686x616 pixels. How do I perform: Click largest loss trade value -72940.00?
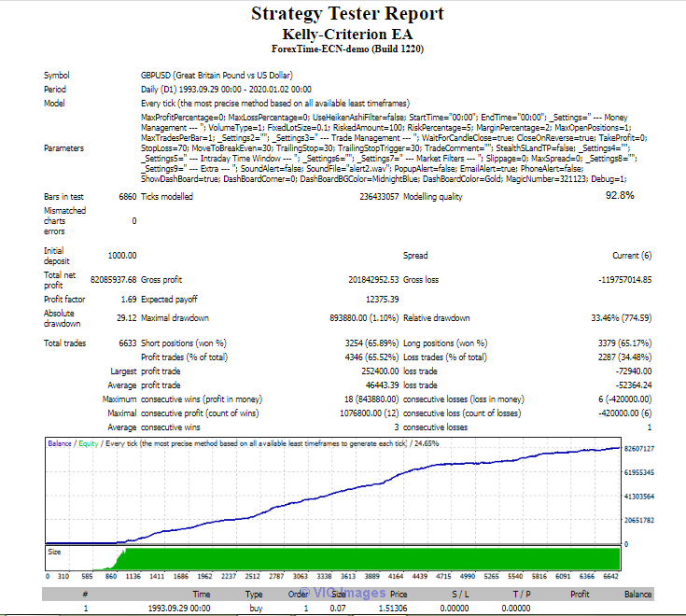point(634,371)
